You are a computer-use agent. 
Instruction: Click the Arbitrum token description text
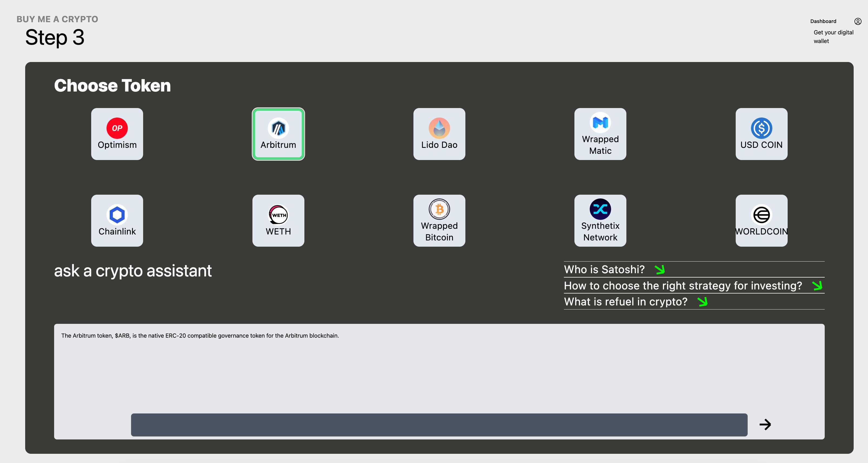[x=200, y=335]
